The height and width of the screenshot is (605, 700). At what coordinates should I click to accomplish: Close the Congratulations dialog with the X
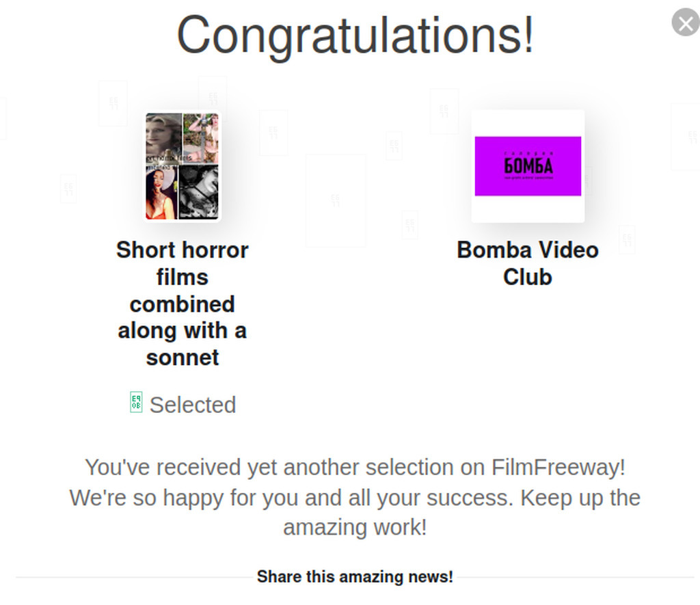[685, 23]
